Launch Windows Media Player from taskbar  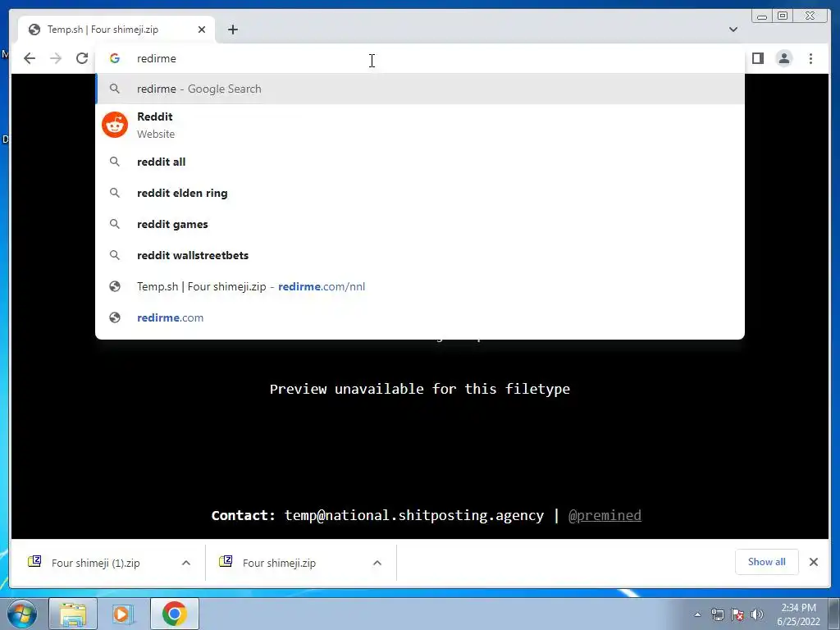(x=123, y=614)
